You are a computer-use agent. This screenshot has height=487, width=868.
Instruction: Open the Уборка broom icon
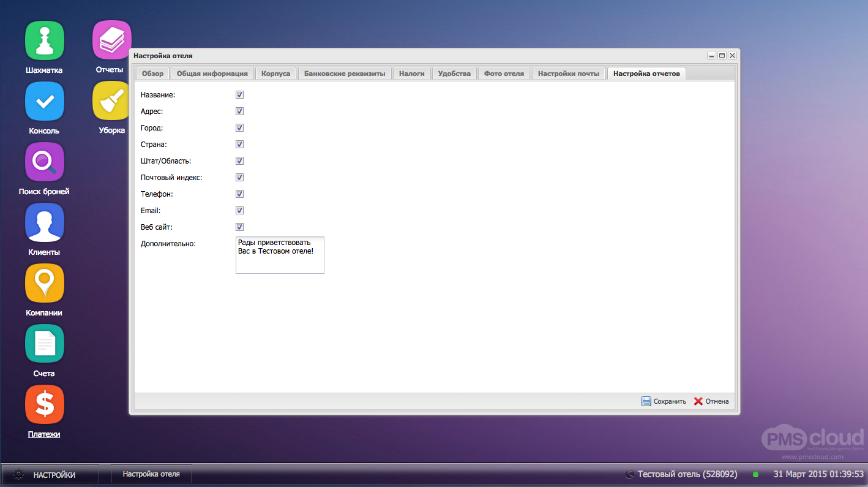pyautogui.click(x=111, y=101)
